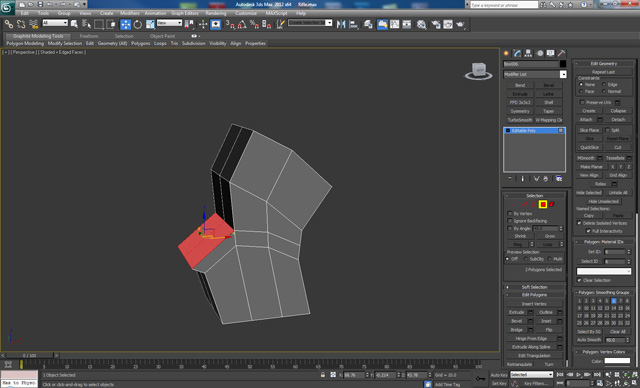Open the Modify command panel tab
640x388 pixels.
[517, 53]
